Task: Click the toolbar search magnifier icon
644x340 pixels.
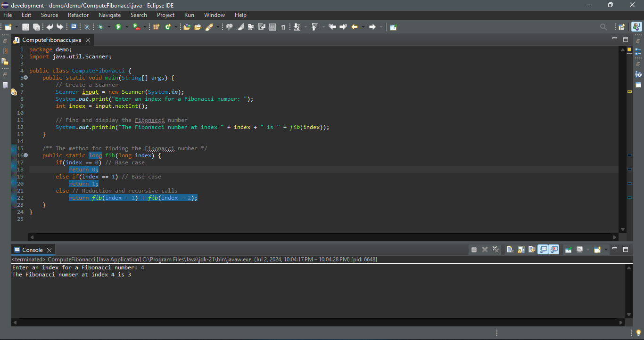Action: tap(603, 27)
